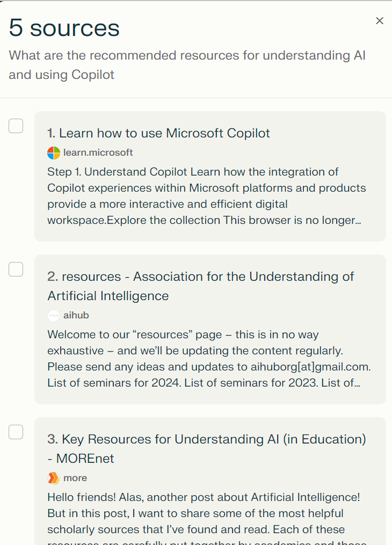392x545 pixels.
Task: Click the orange MOREnet favicon icon
Action: (x=54, y=478)
